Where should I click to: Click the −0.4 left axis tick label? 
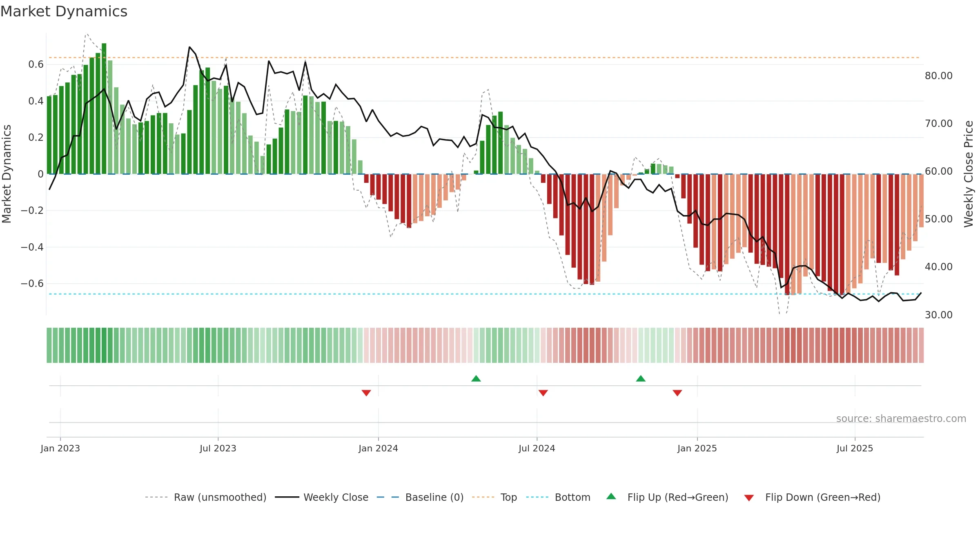click(x=32, y=247)
